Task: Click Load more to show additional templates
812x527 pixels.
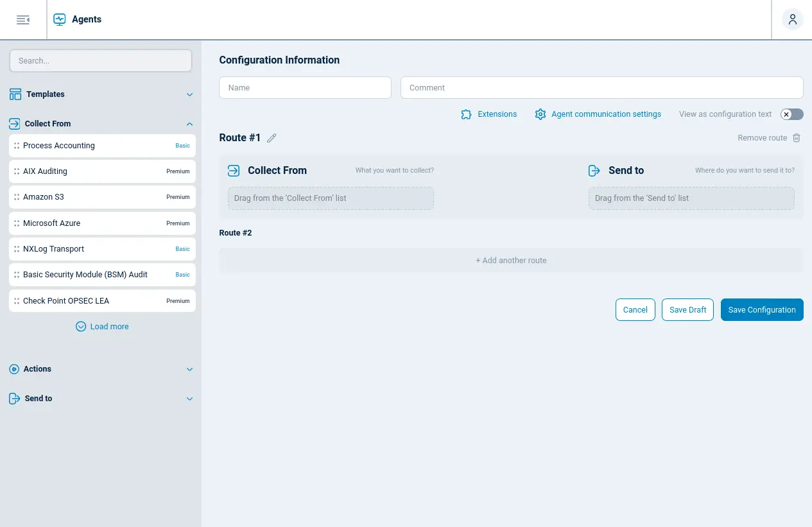Action: coord(102,326)
